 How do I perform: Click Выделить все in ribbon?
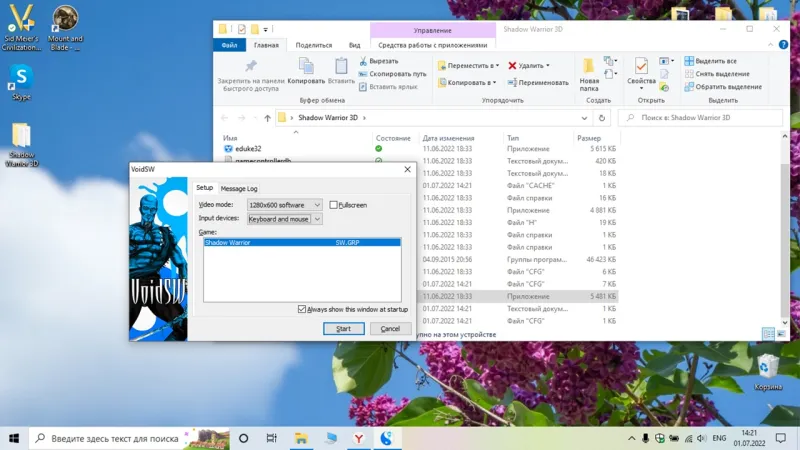pyautogui.click(x=711, y=61)
